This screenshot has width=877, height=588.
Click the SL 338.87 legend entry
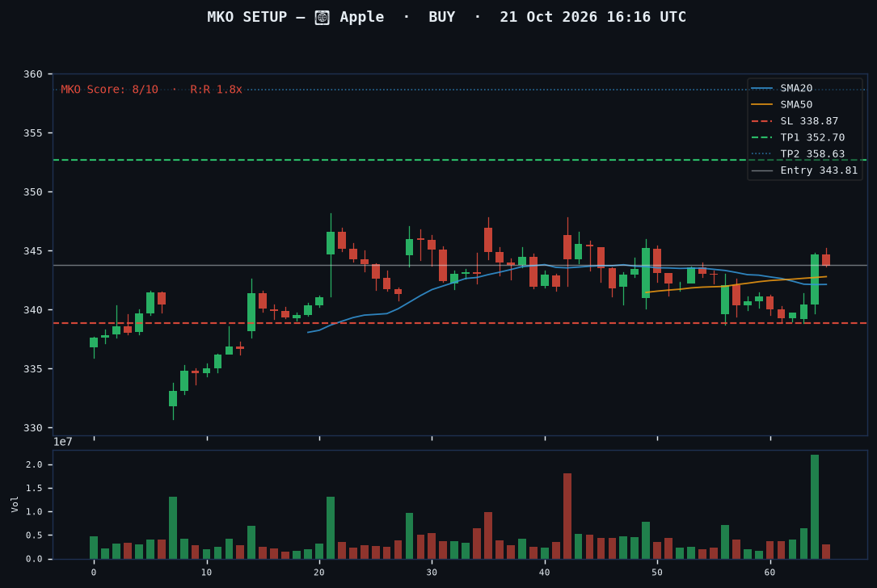(795, 120)
